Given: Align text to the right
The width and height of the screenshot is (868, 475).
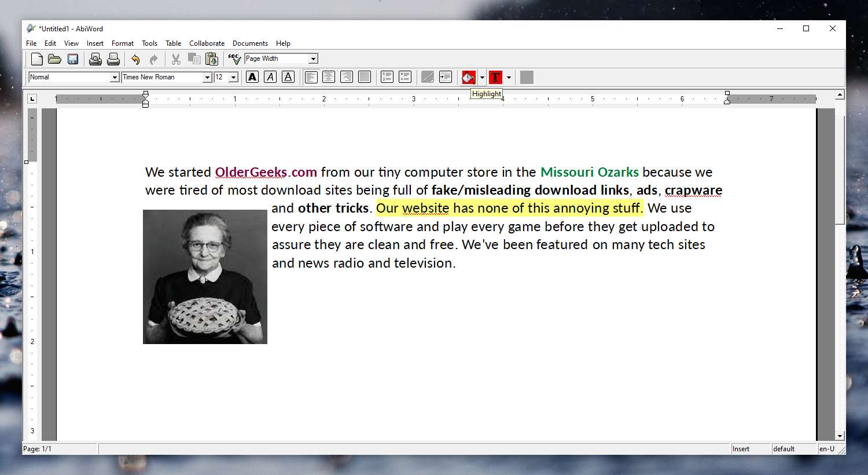Looking at the screenshot, I should (347, 77).
